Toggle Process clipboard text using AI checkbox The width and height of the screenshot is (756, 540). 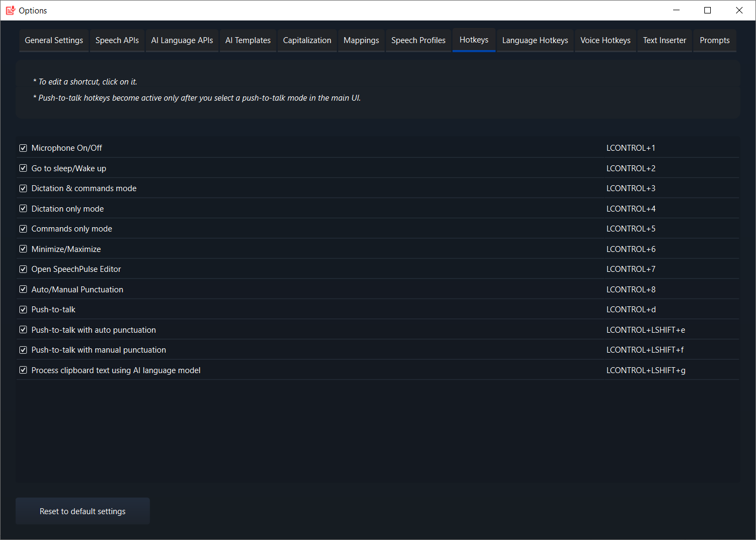(23, 370)
